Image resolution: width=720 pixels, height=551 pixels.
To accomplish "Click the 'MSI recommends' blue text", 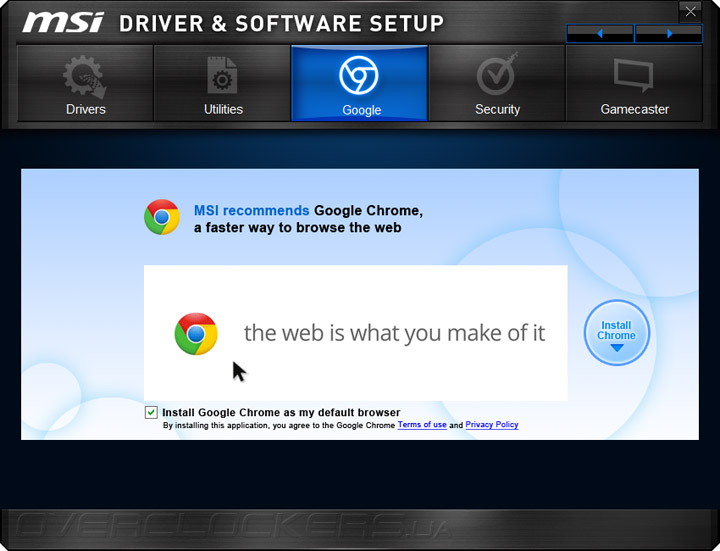I will 251,211.
